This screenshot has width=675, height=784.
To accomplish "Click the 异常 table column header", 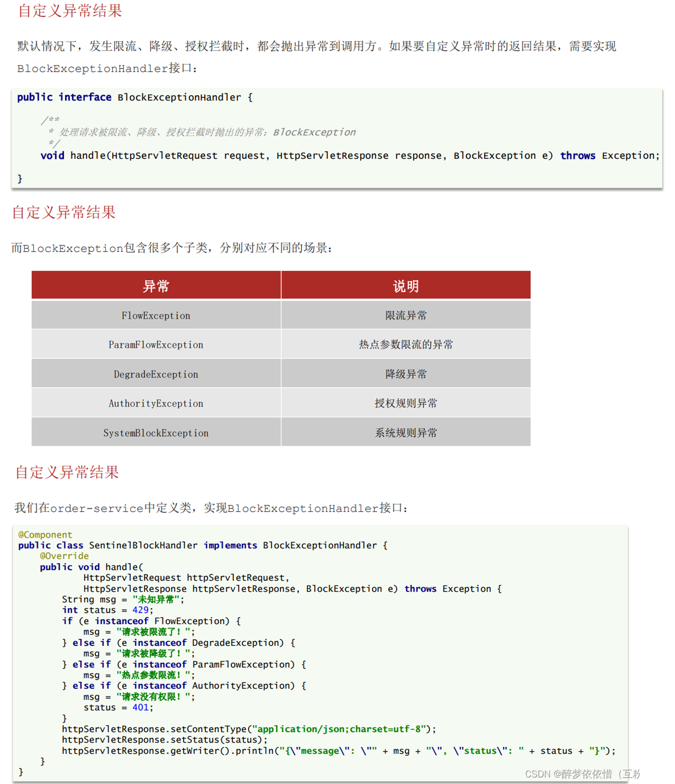I will (156, 285).
